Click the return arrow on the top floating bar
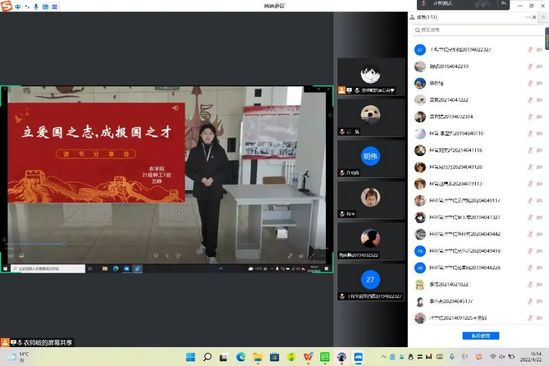 point(503,4)
